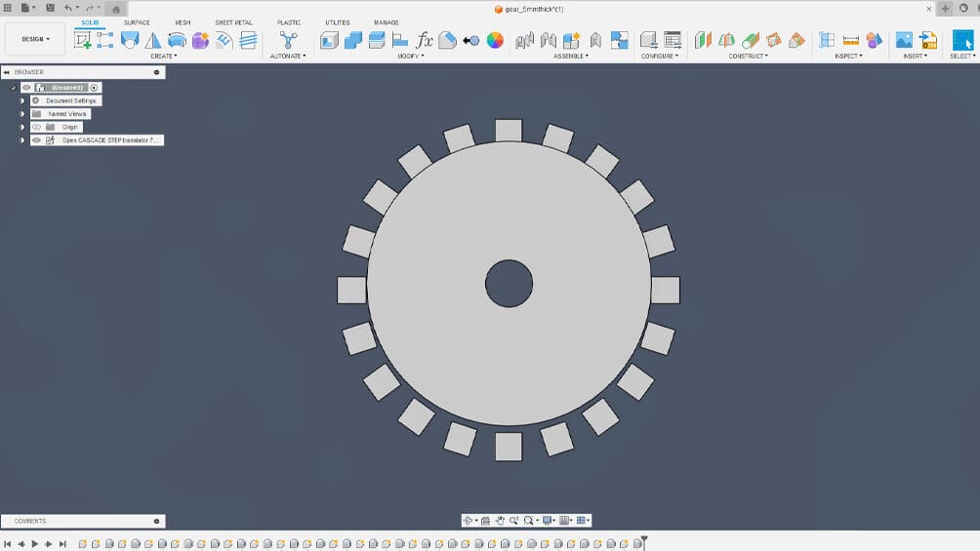Close the gear_5mmthick document tab
The height and width of the screenshot is (551, 980).
(x=928, y=9)
